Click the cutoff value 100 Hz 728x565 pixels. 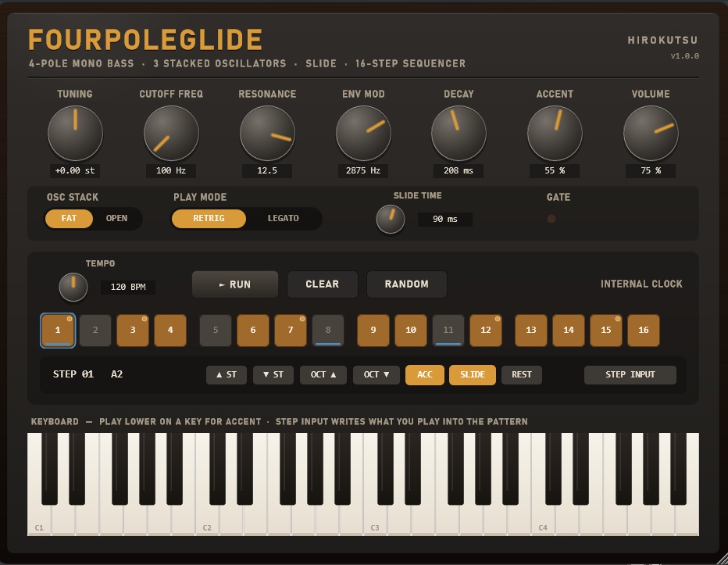[171, 170]
